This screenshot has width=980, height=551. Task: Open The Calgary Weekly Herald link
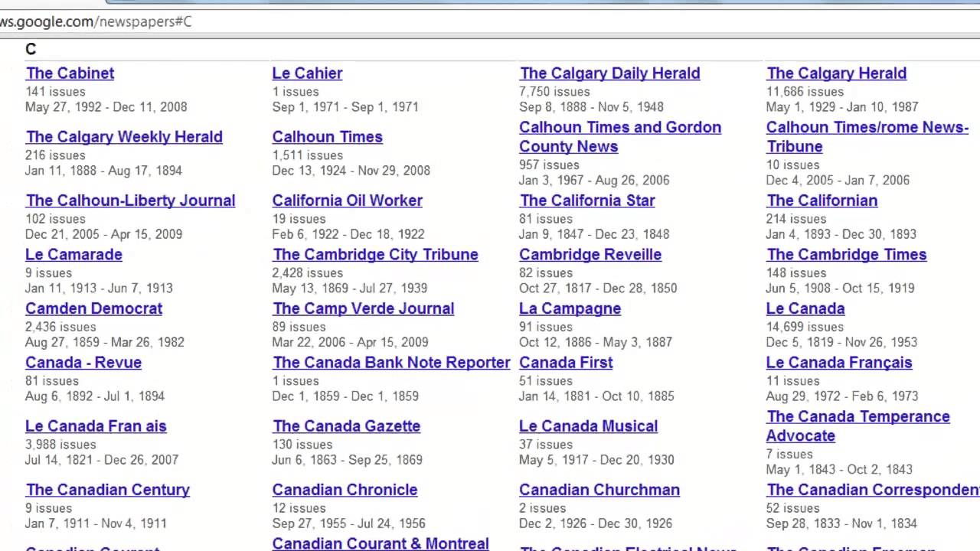(x=124, y=137)
